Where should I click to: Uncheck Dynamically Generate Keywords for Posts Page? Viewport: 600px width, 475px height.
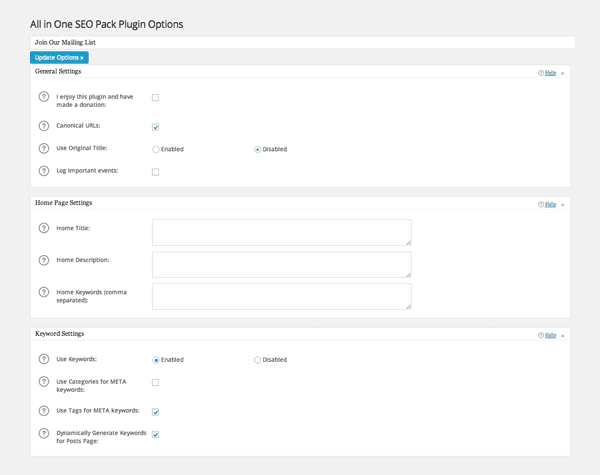(x=155, y=434)
